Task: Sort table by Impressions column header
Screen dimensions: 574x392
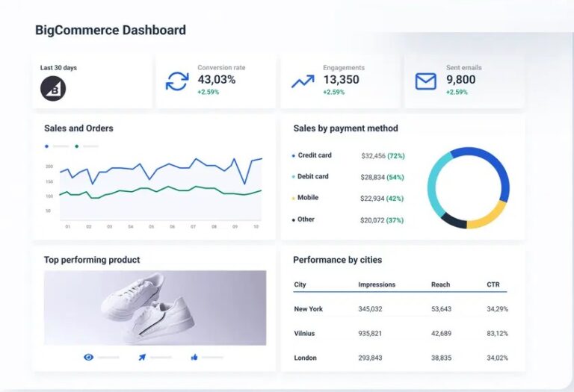Action: coord(377,284)
